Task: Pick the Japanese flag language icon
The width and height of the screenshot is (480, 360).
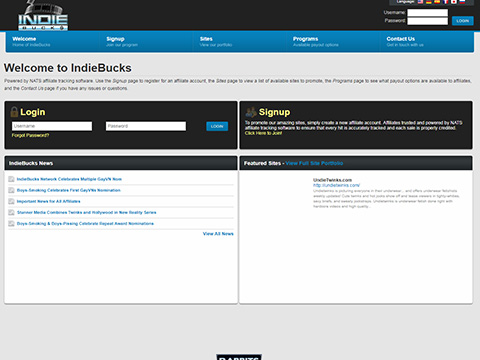Action: [x=454, y=2]
